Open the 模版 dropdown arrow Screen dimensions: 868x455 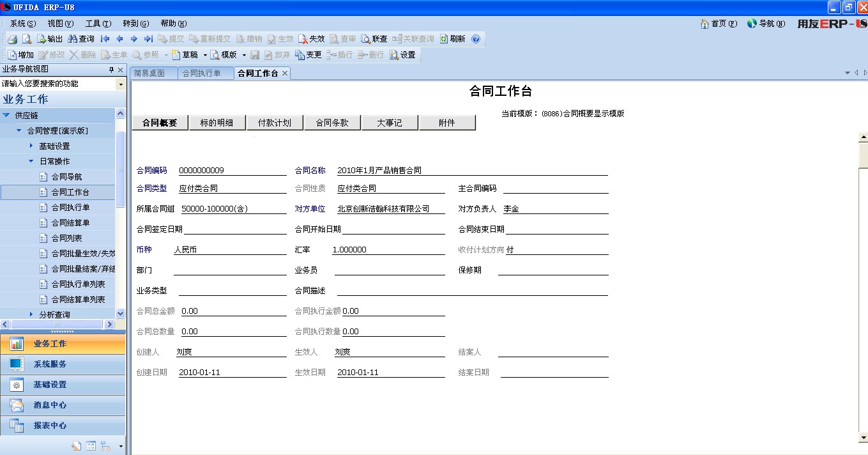[x=244, y=55]
